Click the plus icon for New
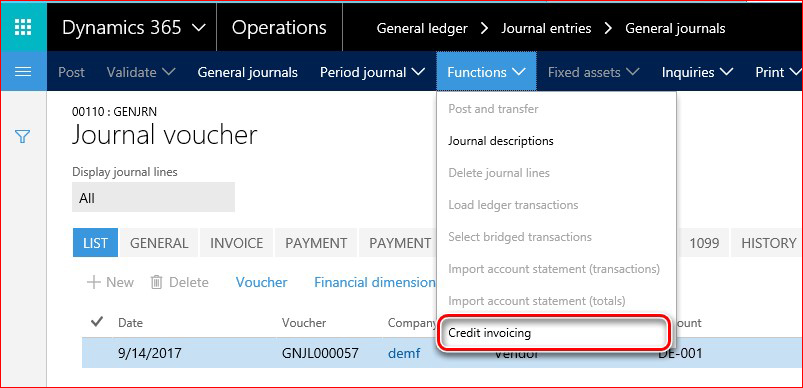This screenshot has width=803, height=388. (93, 282)
